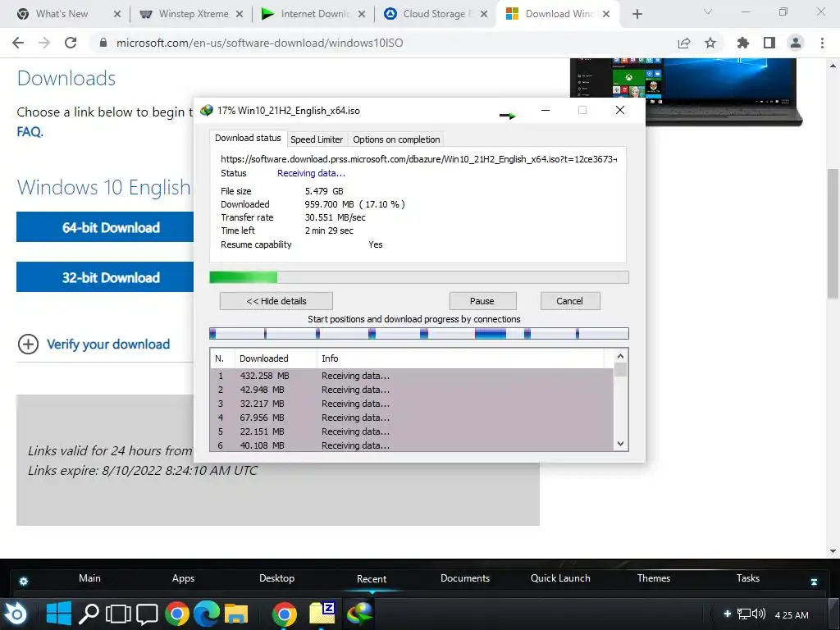Viewport: 840px width, 630px height.
Task: Cancel the ISO download
Action: tap(569, 301)
